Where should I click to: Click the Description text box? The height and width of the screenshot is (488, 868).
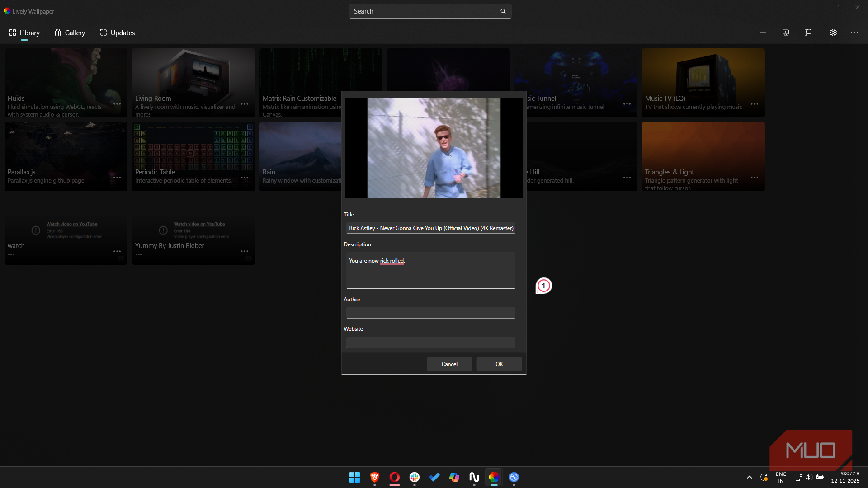pyautogui.click(x=430, y=270)
